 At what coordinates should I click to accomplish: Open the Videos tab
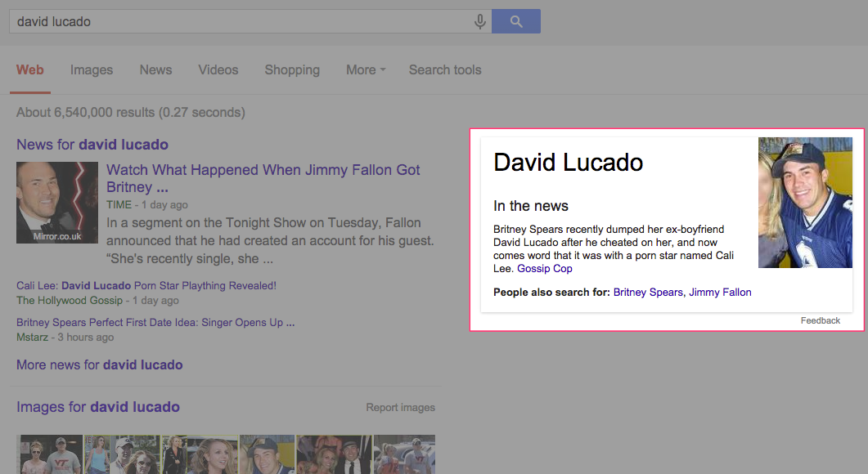tap(218, 69)
